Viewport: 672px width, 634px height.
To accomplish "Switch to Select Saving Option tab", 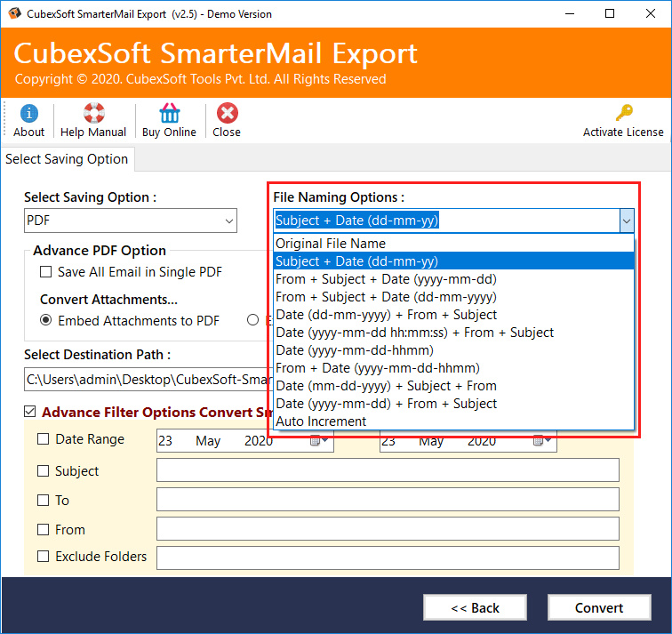I will point(67,159).
